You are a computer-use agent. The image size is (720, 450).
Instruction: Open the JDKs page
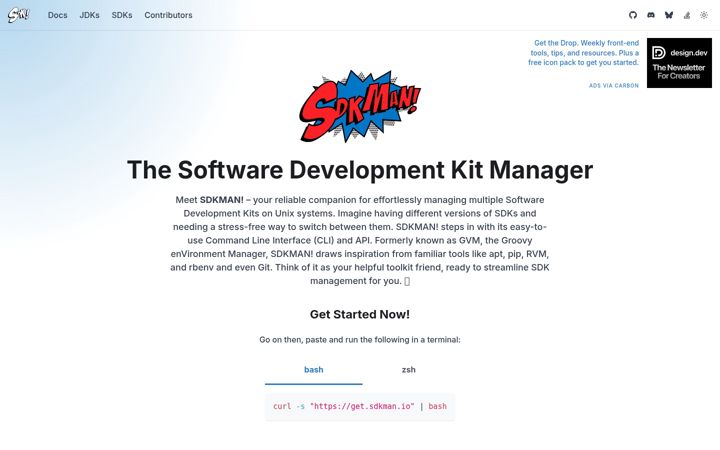pos(90,15)
